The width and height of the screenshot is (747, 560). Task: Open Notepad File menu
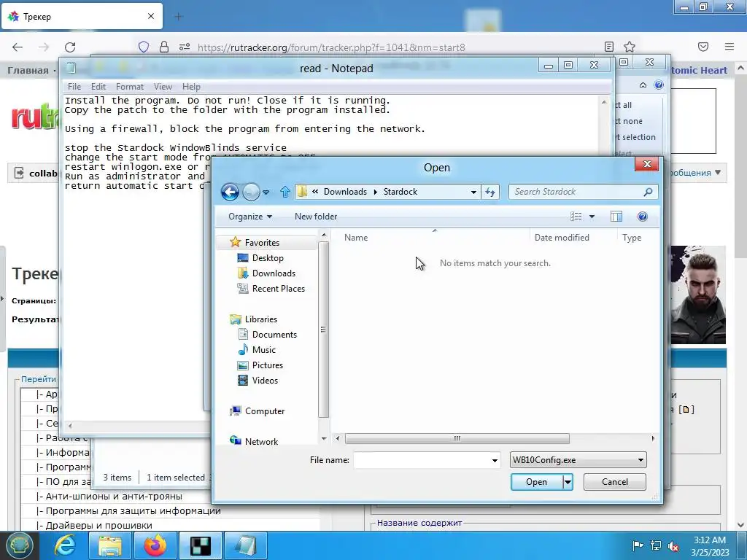(x=74, y=87)
